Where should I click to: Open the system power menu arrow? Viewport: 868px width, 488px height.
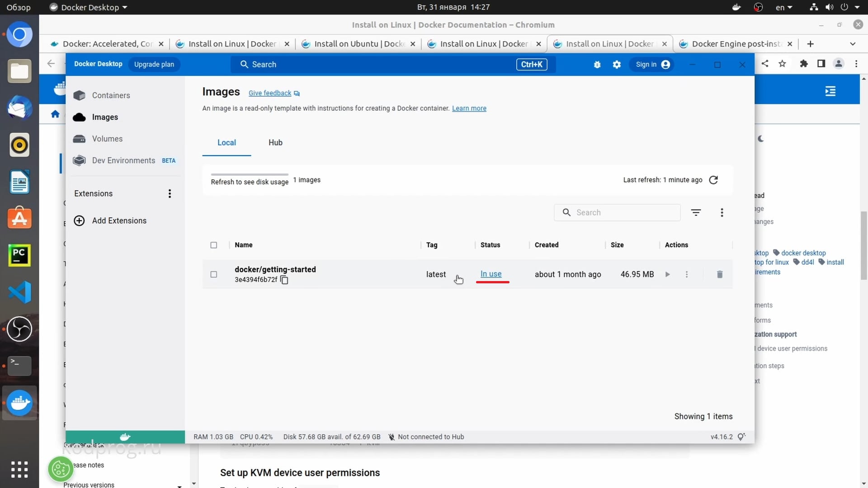click(857, 7)
